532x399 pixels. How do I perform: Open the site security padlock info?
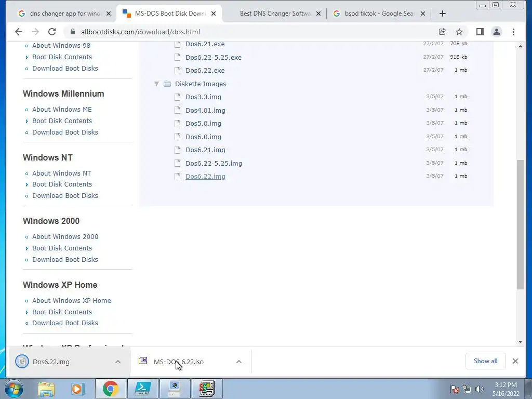click(72, 32)
